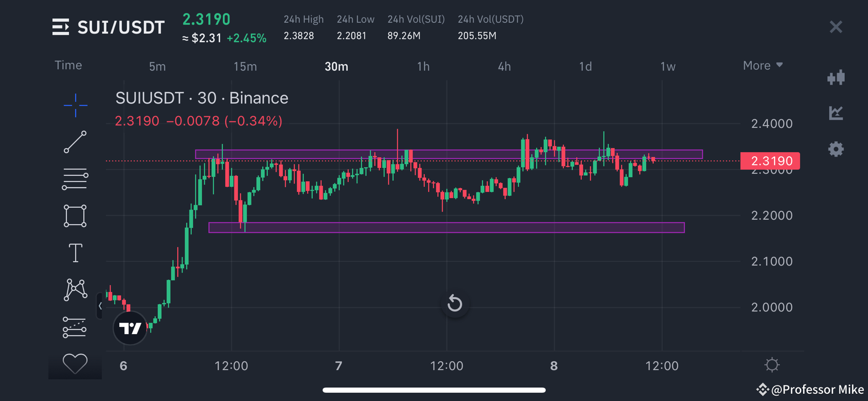
Task: Select the XABCD pattern tool
Action: coord(75,290)
